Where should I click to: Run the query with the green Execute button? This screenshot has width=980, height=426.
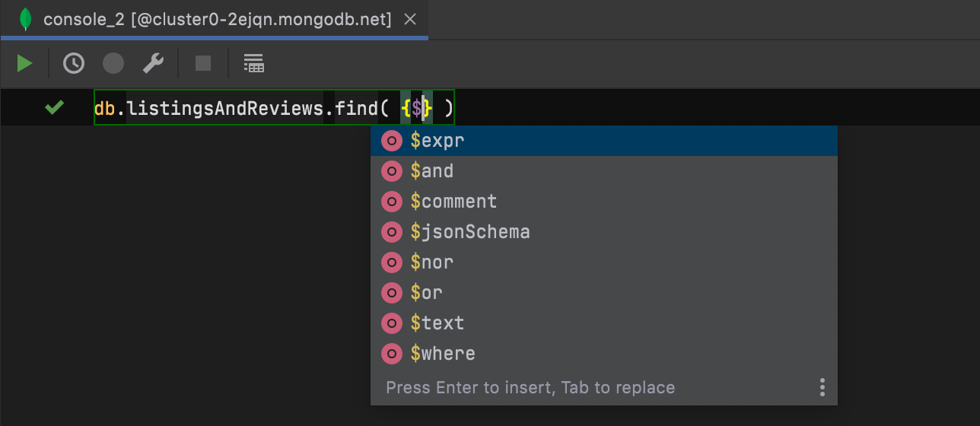point(25,63)
